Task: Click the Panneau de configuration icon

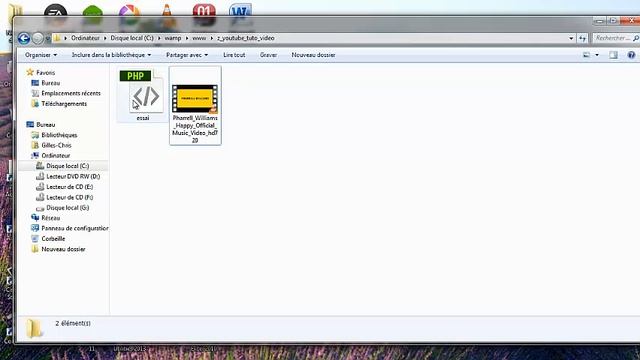Action: pyautogui.click(x=35, y=228)
